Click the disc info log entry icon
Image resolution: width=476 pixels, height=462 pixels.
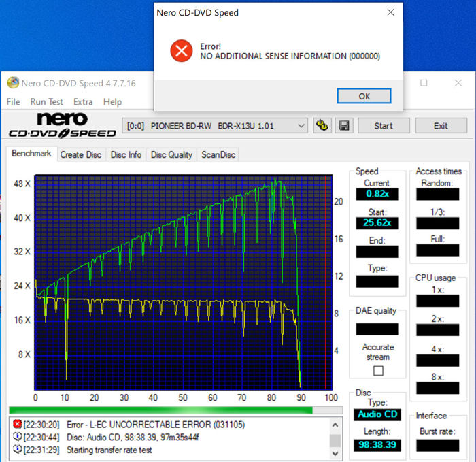tap(17, 437)
